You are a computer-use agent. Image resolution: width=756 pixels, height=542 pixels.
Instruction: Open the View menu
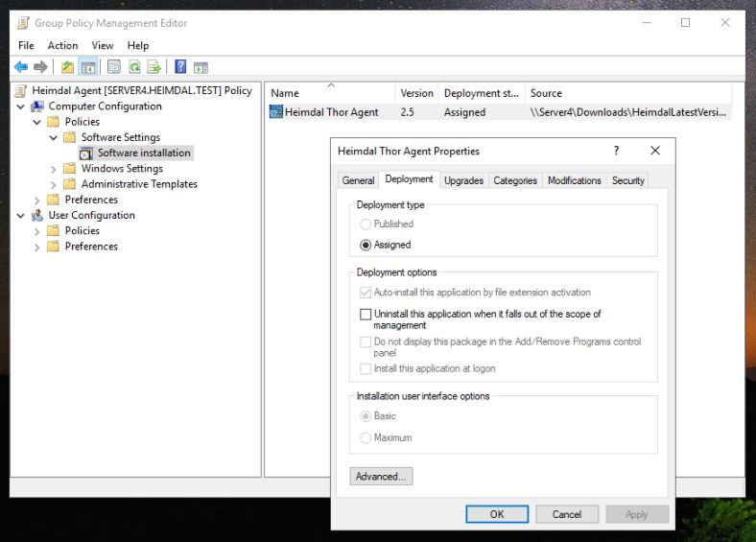(103, 45)
